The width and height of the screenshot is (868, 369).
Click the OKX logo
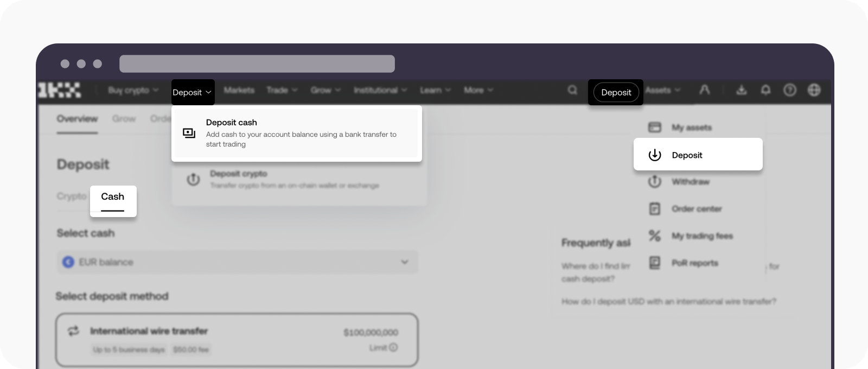59,90
